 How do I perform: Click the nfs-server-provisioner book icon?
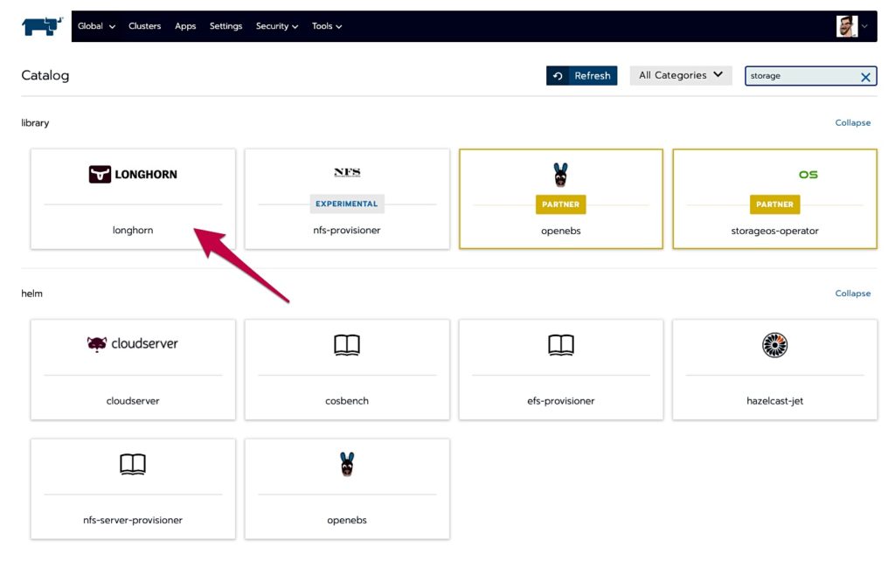[x=133, y=464]
